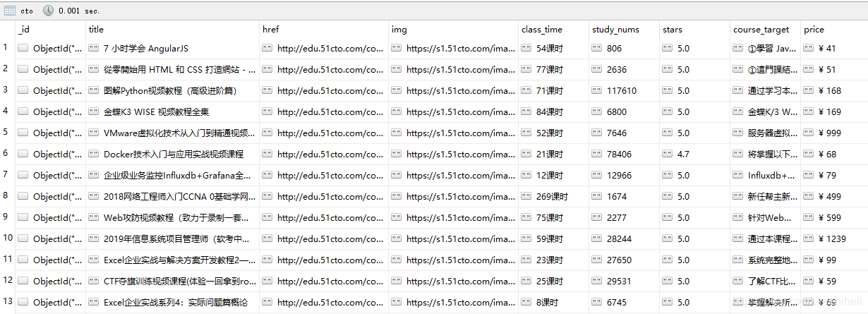This screenshot has height=314, width=868.
Task: Click string icon before 117610 study_nums value
Action: (x=597, y=91)
